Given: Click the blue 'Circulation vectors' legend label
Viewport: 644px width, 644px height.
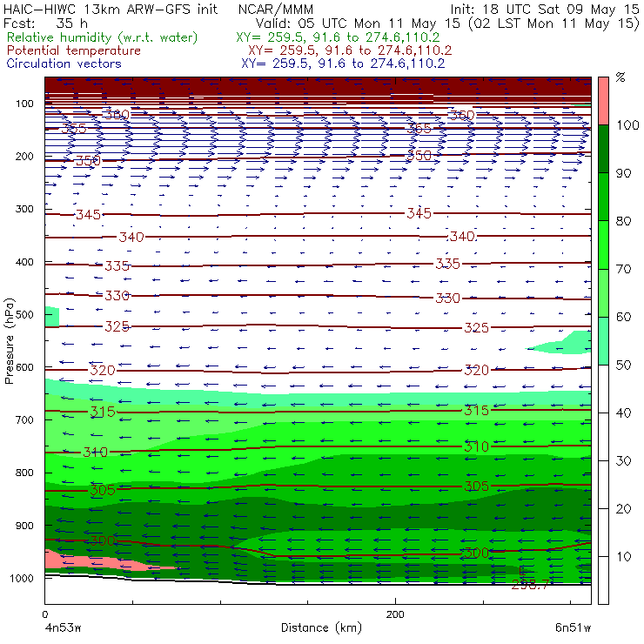Looking at the screenshot, I should (x=64, y=64).
